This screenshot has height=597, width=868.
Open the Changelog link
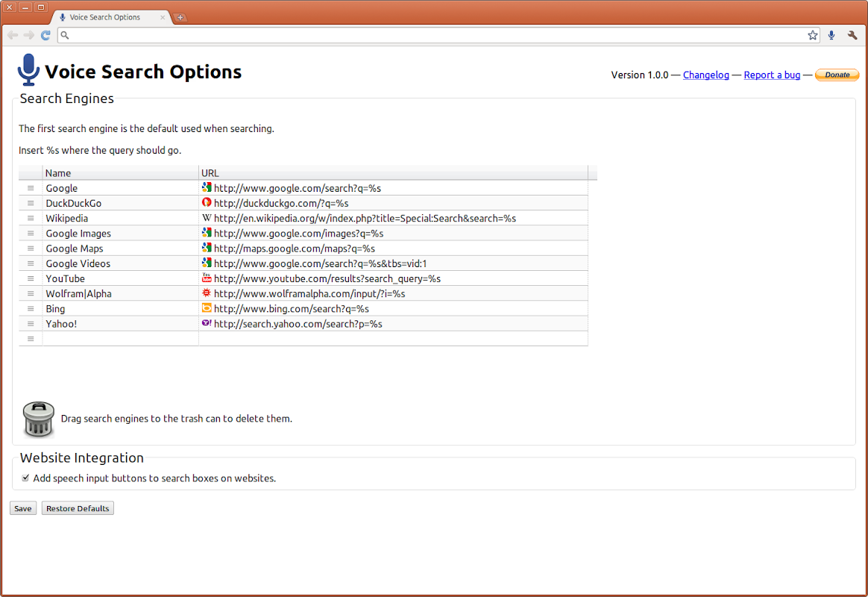[705, 75]
